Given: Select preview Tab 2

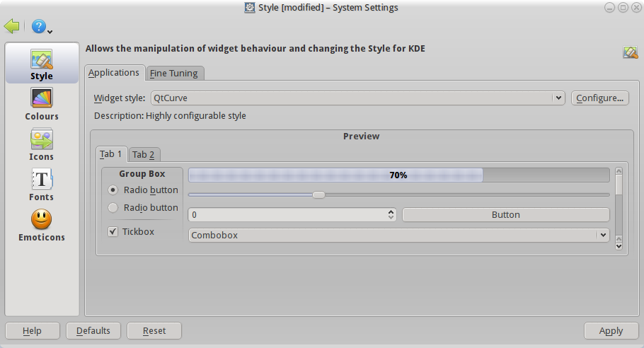Looking at the screenshot, I should click(x=144, y=154).
